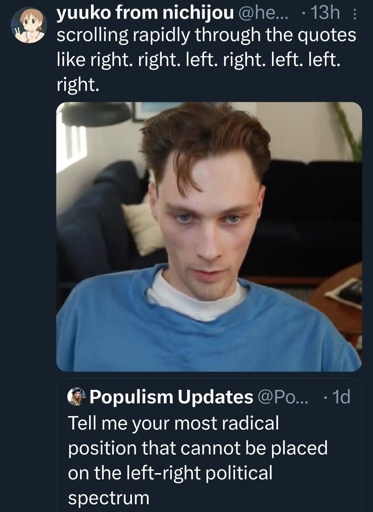Viewport: 373px width, 512px height.
Task: Open yuuko from nichijou's profile avatar
Action: 28,26
